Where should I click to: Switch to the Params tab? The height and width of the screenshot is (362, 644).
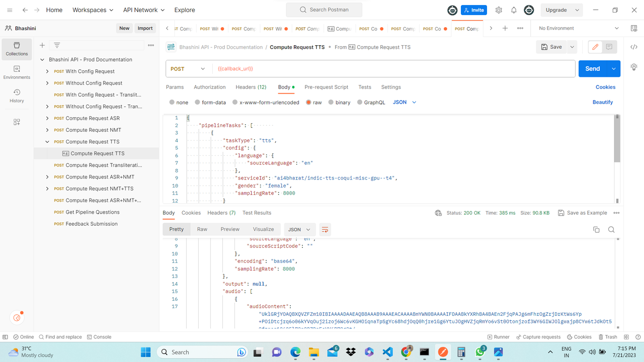point(175,87)
